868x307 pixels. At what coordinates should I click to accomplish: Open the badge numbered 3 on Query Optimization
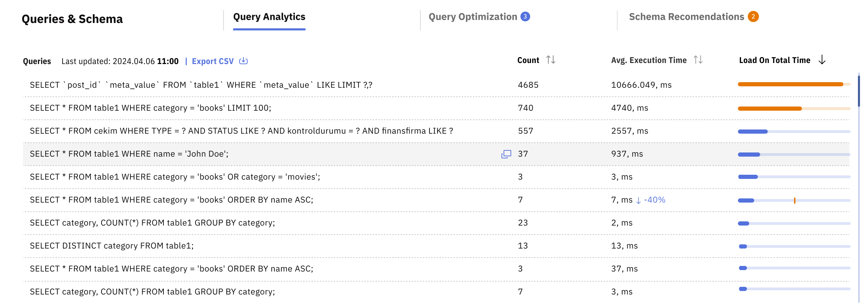(x=525, y=16)
